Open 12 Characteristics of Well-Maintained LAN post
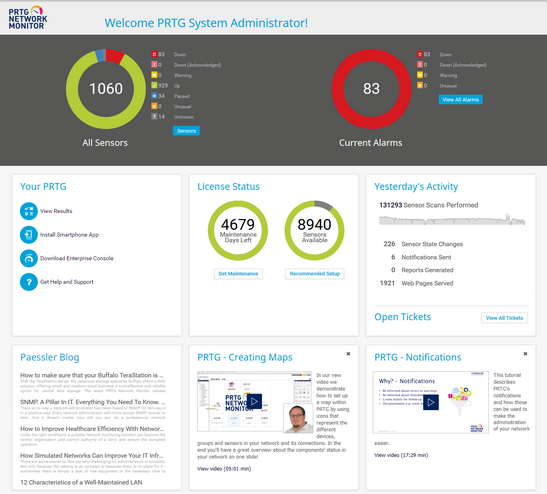 [81, 482]
